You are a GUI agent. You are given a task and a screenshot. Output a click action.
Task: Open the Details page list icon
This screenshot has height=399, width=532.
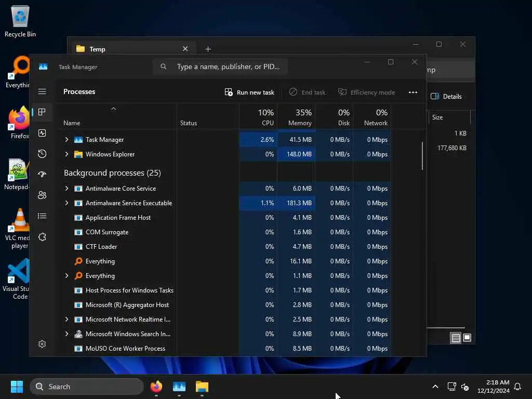pos(42,216)
